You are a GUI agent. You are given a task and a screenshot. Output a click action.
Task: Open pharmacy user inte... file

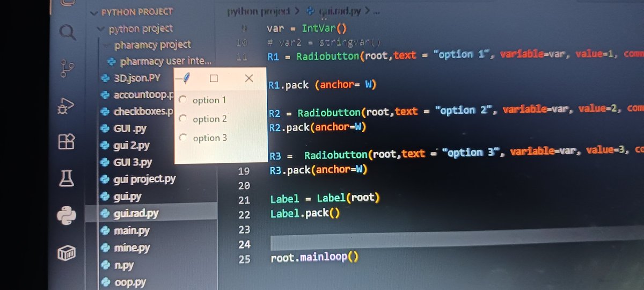click(160, 61)
